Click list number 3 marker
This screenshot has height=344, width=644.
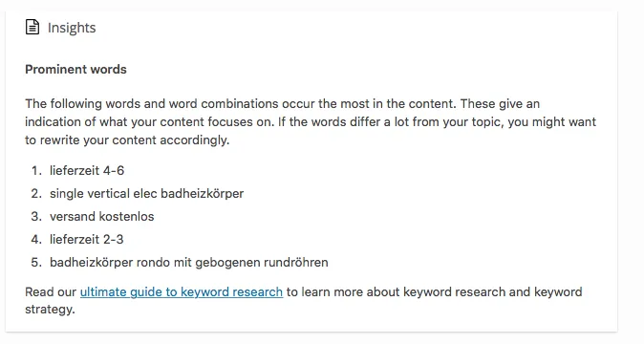click(36, 216)
